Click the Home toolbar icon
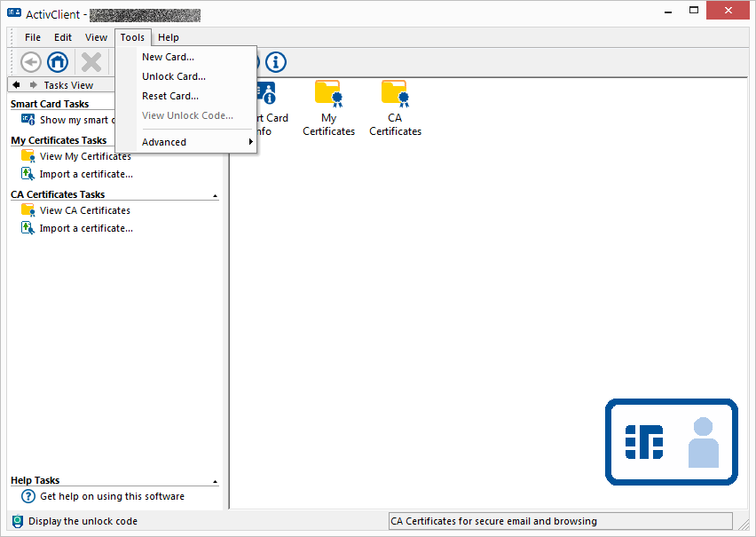 [58, 62]
